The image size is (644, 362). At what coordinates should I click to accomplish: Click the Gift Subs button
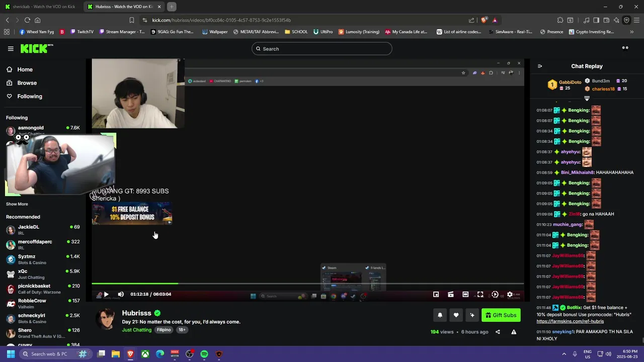(501, 315)
